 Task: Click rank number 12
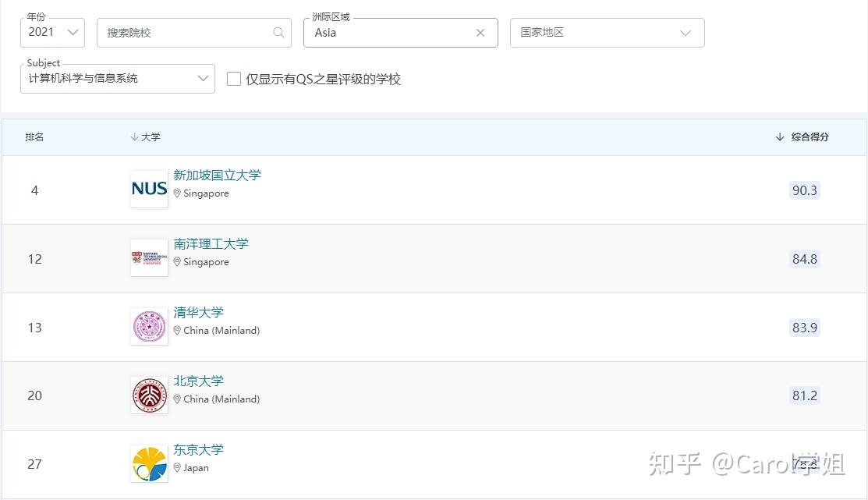35,259
